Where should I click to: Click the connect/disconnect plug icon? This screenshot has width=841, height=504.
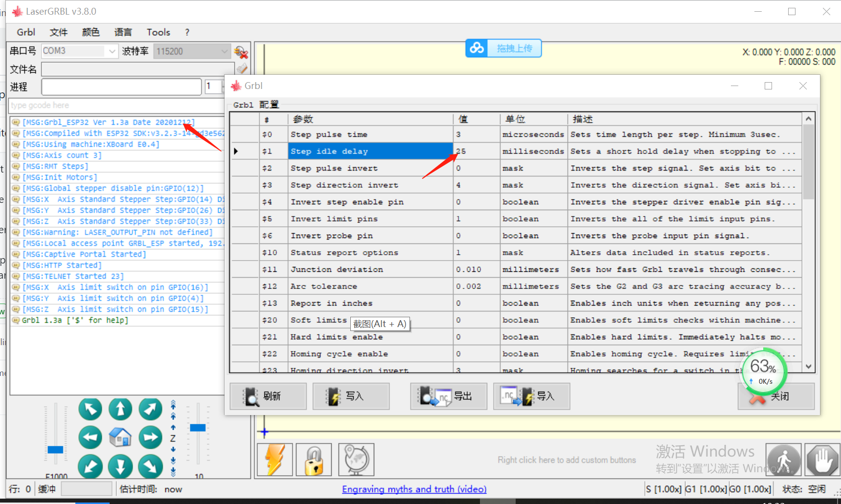[x=241, y=51]
